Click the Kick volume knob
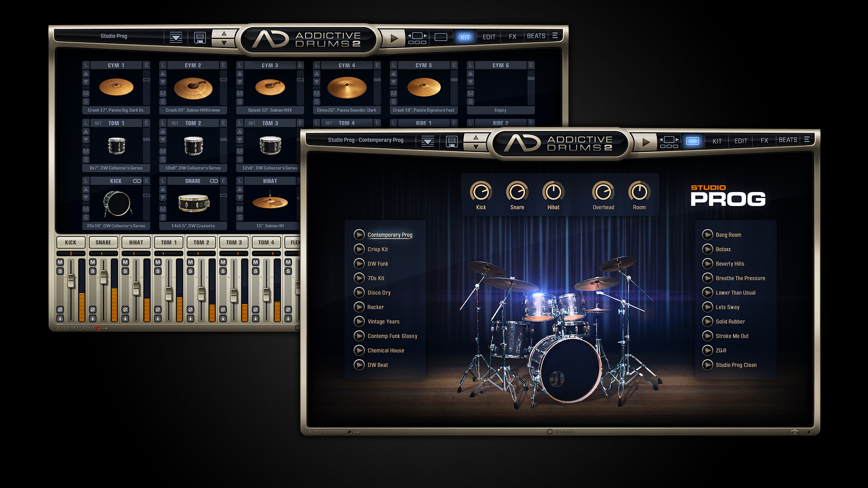The height and width of the screenshot is (488, 868). coord(481,192)
